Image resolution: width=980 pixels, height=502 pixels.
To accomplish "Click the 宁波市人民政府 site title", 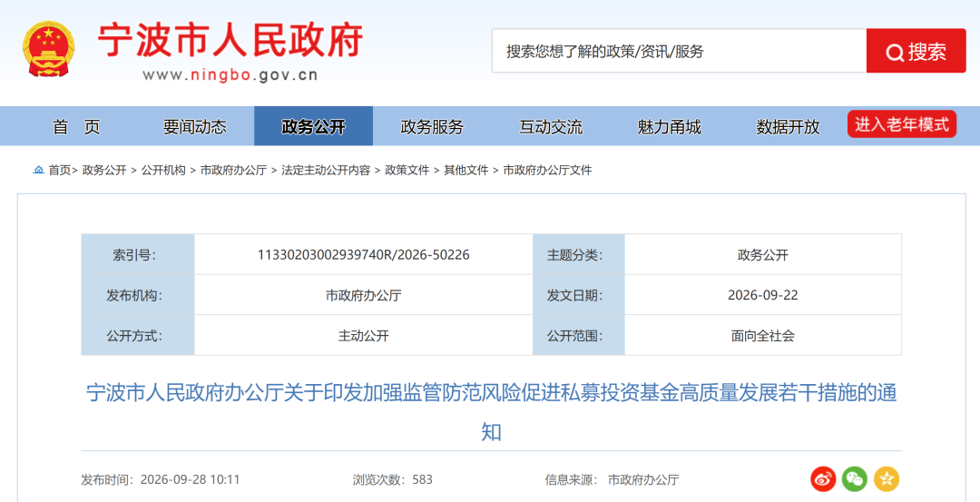I will click(x=230, y=41).
